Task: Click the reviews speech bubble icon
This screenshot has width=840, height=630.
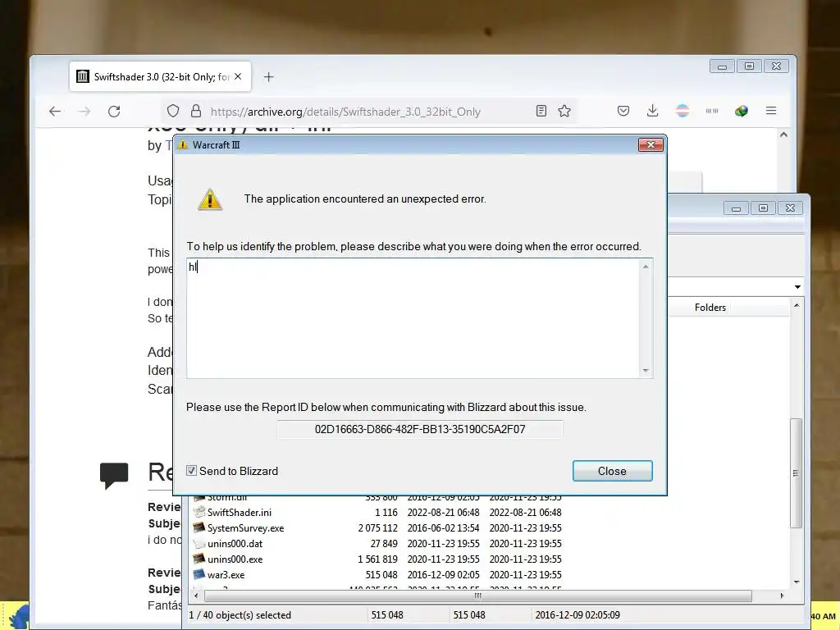Action: [x=114, y=475]
